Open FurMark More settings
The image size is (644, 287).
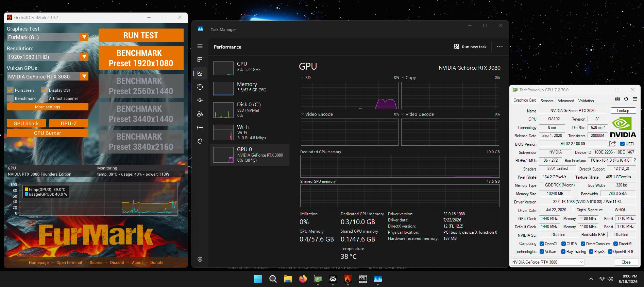[x=48, y=107]
